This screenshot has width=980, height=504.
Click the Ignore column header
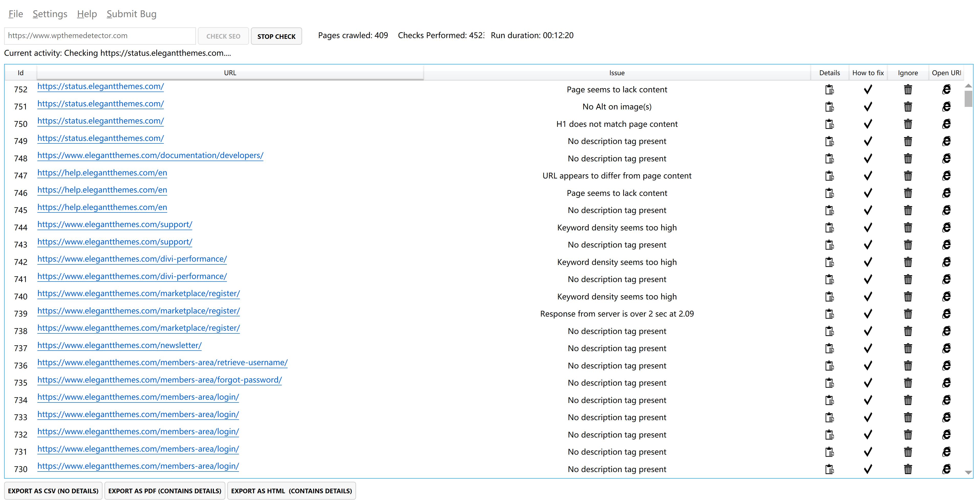908,73
